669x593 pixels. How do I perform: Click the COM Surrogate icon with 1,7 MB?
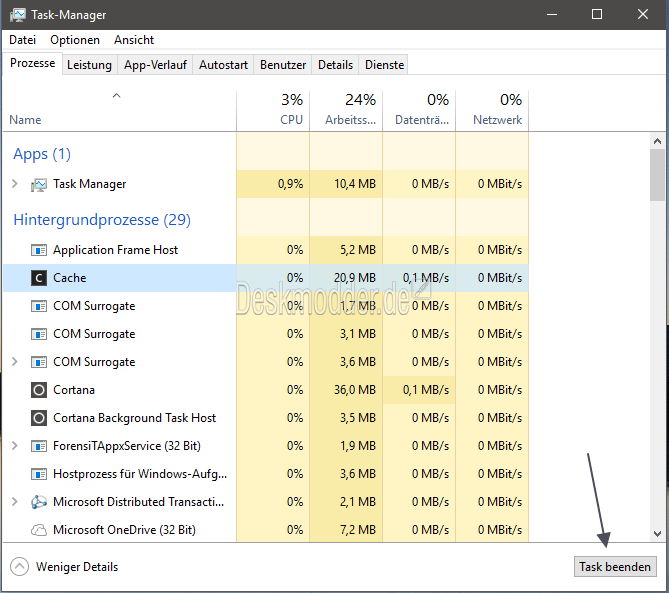point(39,306)
